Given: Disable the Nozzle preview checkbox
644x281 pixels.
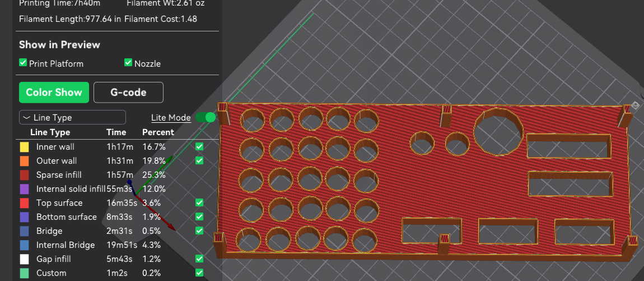Looking at the screenshot, I should (128, 63).
